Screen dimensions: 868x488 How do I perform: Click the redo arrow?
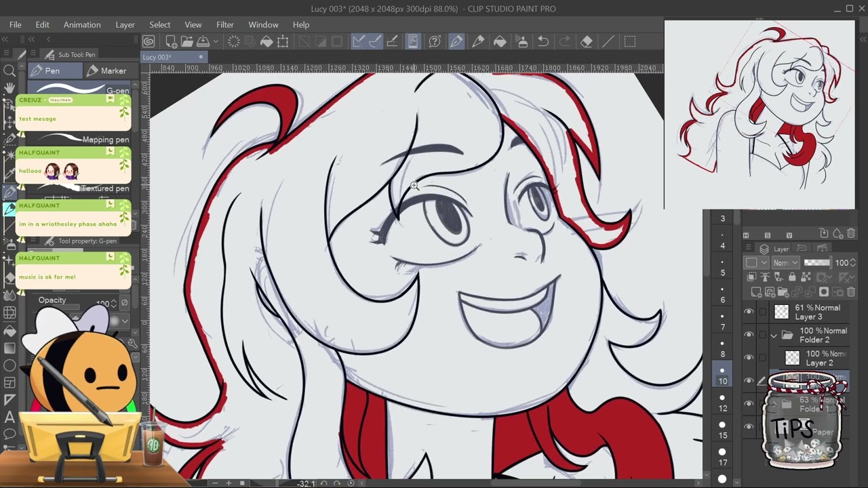point(565,41)
